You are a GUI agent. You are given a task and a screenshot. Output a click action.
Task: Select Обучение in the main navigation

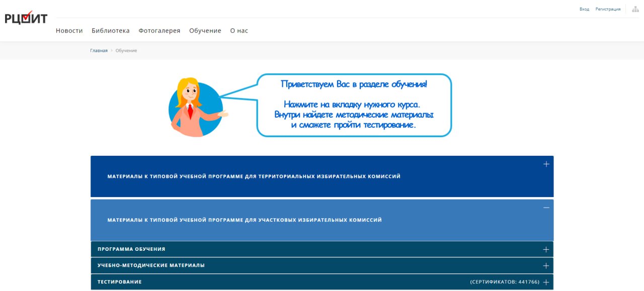pos(205,31)
